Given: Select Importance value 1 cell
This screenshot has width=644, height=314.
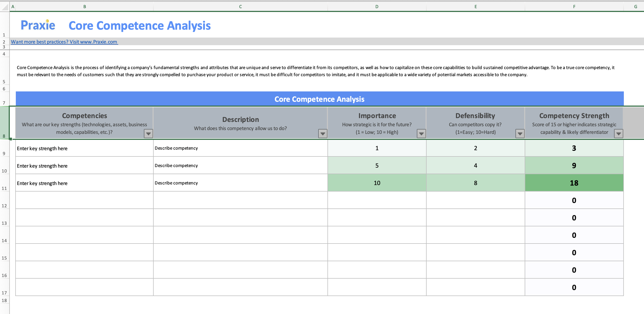Looking at the screenshot, I should (x=377, y=148).
